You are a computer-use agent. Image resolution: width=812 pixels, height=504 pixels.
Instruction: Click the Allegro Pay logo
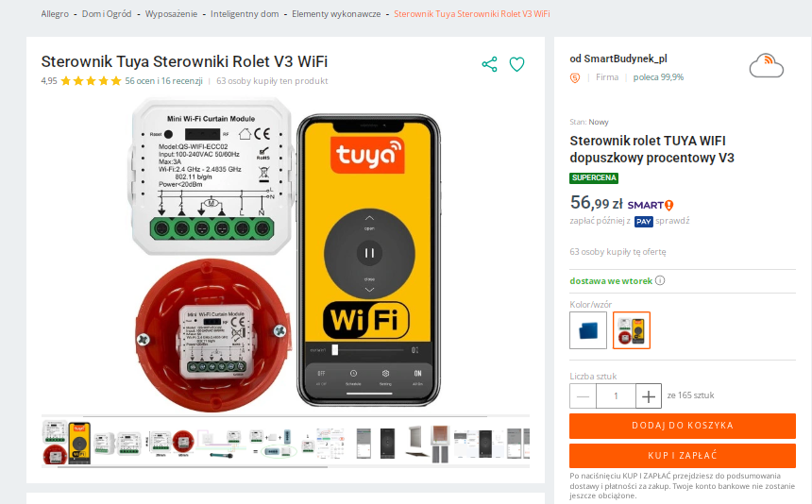(x=643, y=222)
